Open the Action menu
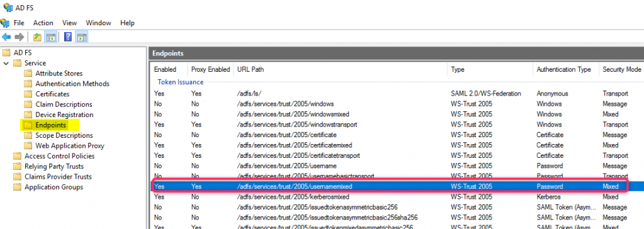 coord(43,23)
